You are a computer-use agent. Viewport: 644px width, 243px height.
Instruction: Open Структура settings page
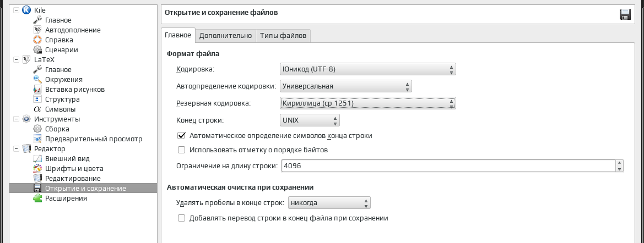tap(62, 99)
